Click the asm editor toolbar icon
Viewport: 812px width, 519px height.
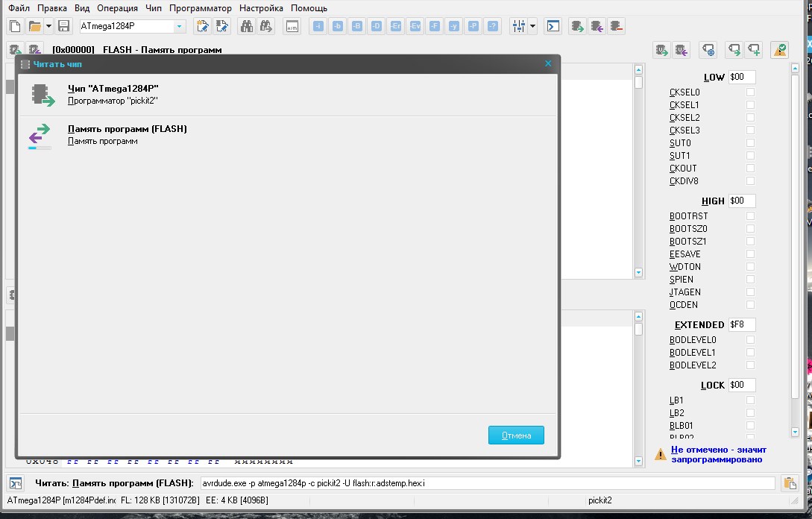(292, 26)
